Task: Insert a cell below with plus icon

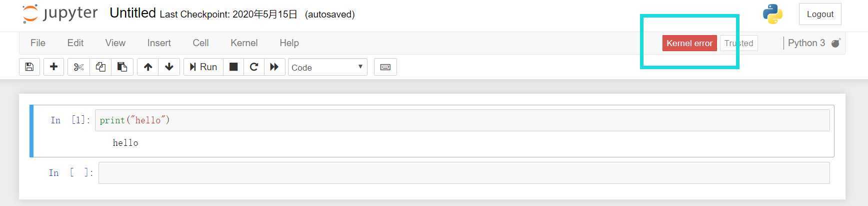Action: coord(54,67)
